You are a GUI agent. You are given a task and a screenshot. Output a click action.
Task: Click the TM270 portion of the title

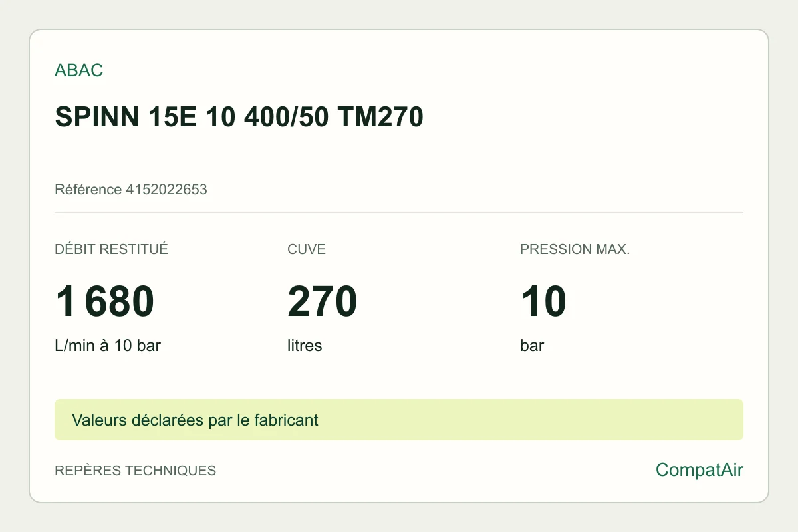click(380, 118)
